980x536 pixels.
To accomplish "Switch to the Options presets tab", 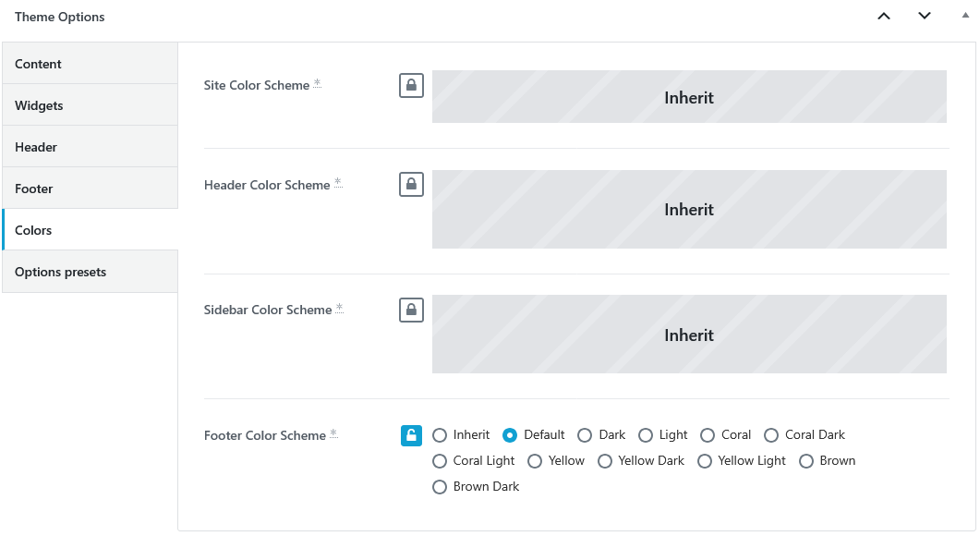I will click(x=90, y=272).
